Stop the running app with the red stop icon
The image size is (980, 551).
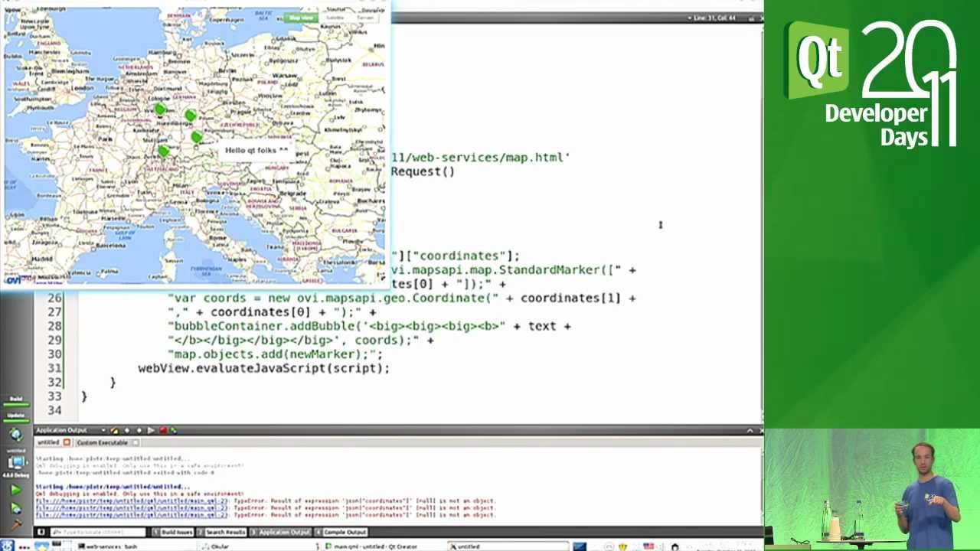pyautogui.click(x=163, y=431)
